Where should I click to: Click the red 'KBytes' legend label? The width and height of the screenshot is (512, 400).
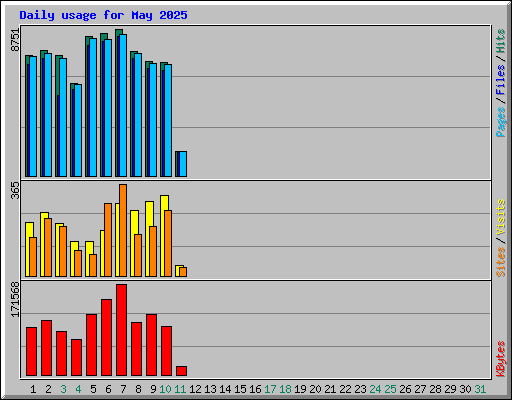coord(501,359)
